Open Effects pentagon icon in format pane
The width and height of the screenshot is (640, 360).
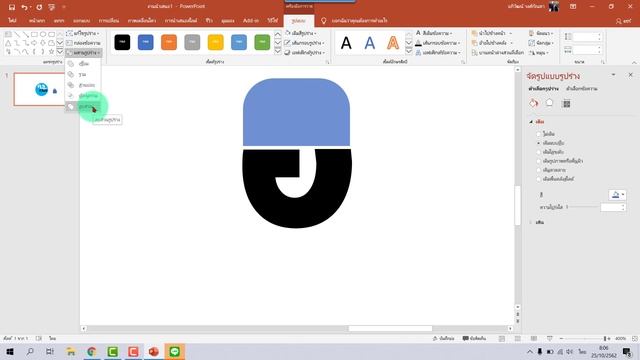pyautogui.click(x=549, y=104)
